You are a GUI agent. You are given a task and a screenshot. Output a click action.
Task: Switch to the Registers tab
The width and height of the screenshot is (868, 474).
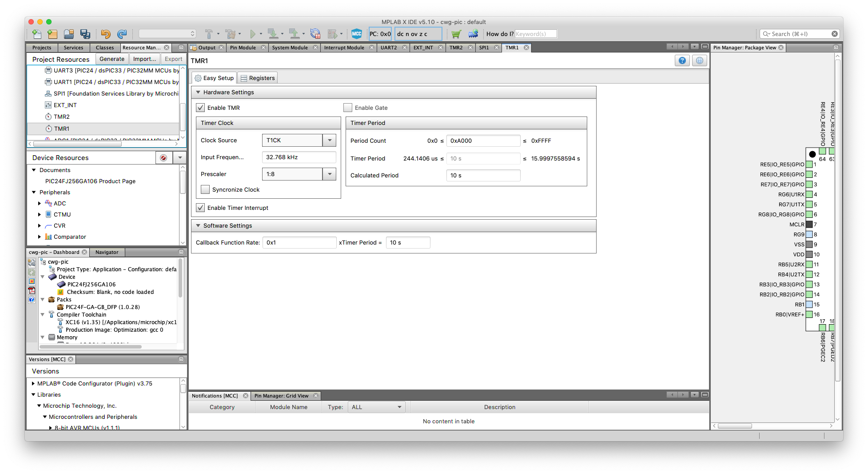258,78
